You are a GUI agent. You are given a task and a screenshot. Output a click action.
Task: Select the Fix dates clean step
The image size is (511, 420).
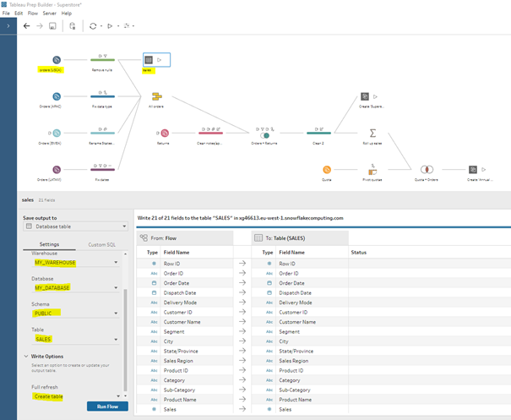tap(102, 170)
